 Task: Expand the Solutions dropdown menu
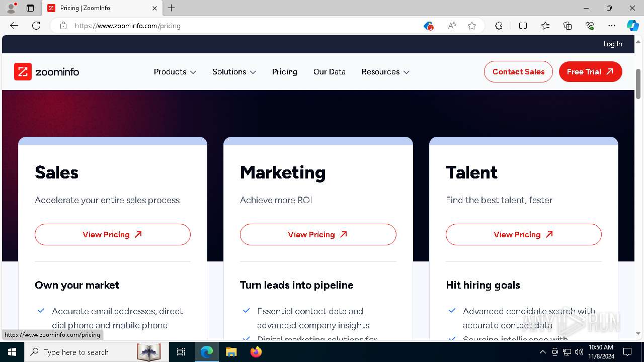coord(234,72)
